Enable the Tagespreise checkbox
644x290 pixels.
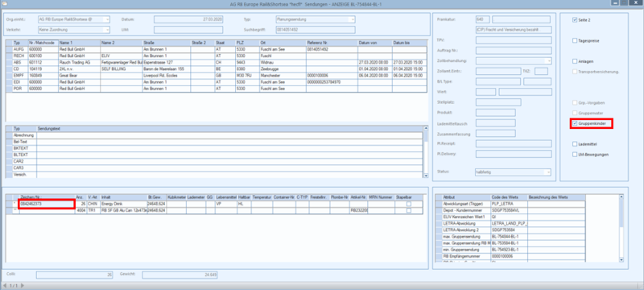coord(575,40)
